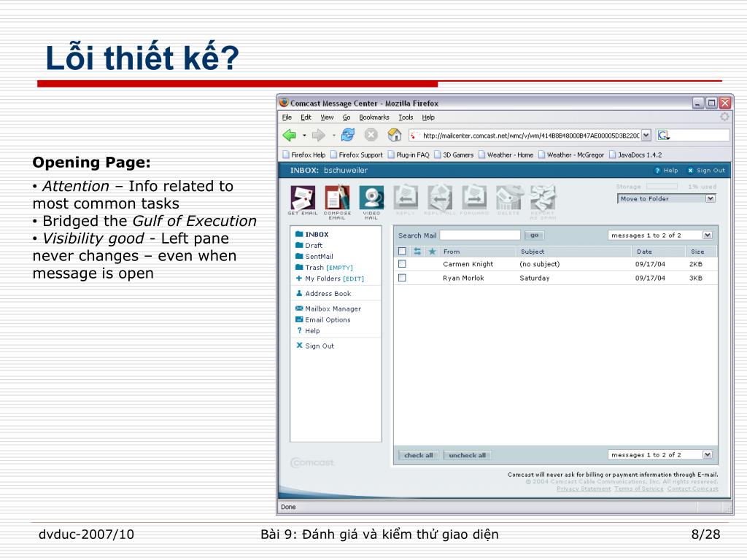
Task: Open the Firefox Help bookmark
Action: tap(304, 155)
